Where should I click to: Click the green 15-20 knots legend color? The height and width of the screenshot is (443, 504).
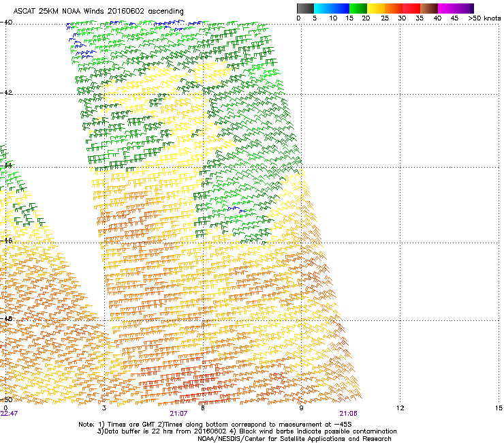coord(358,8)
